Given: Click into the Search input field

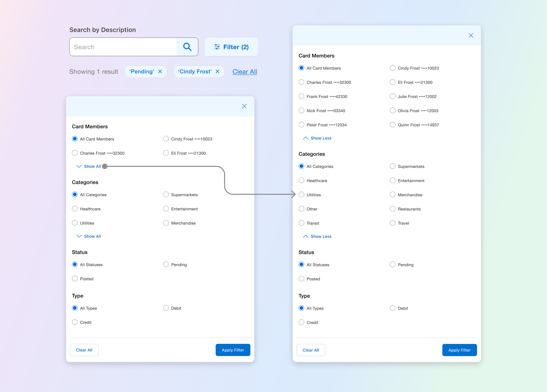Looking at the screenshot, I should point(123,47).
